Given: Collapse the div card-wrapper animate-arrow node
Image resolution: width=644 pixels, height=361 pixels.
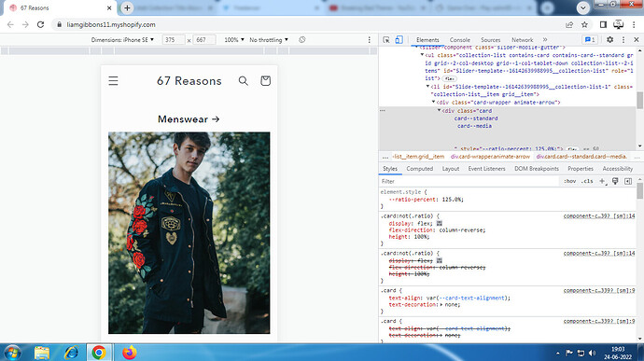Looking at the screenshot, I should click(x=434, y=103).
